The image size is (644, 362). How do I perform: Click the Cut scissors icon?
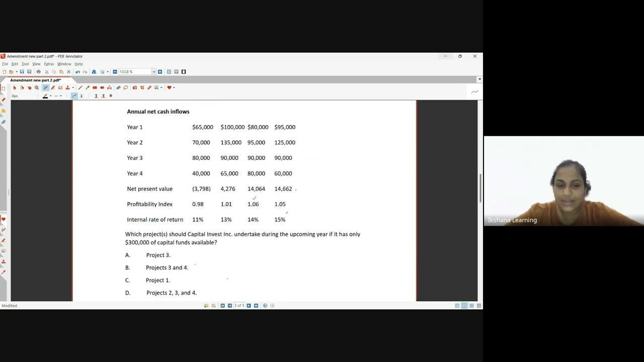(47, 72)
